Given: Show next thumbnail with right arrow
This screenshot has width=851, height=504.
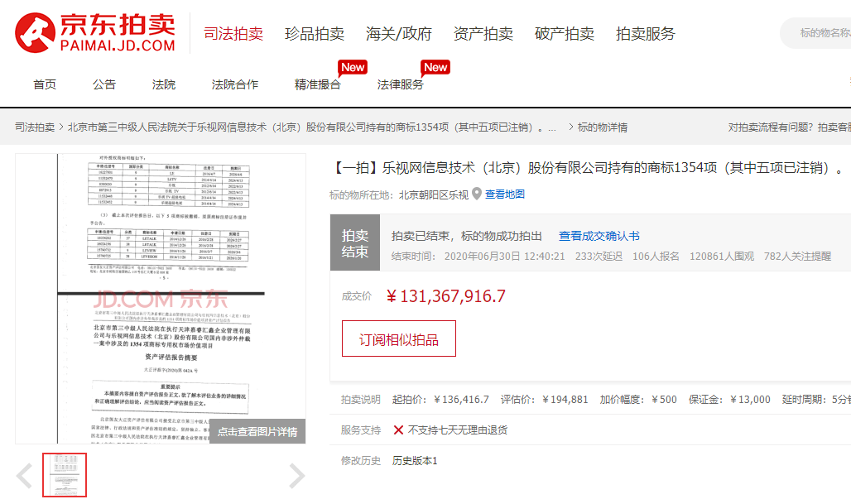Looking at the screenshot, I should pyautogui.click(x=297, y=476).
